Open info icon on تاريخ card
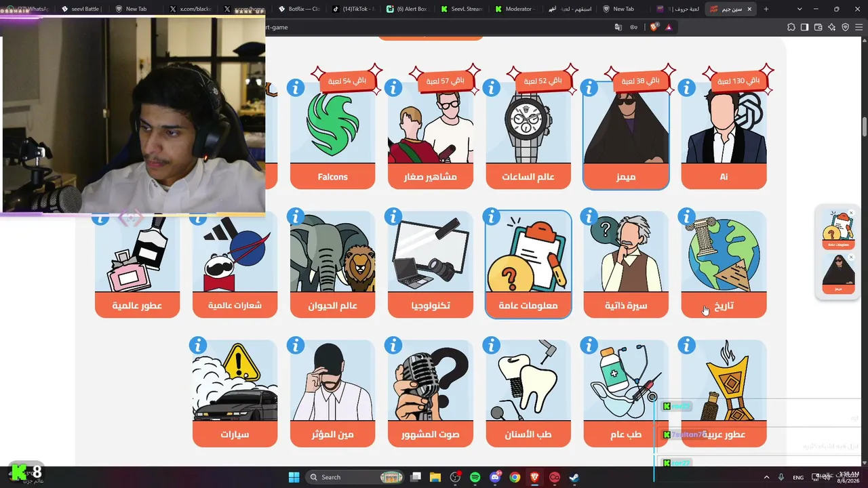Image resolution: width=868 pixels, height=488 pixels. point(687,217)
